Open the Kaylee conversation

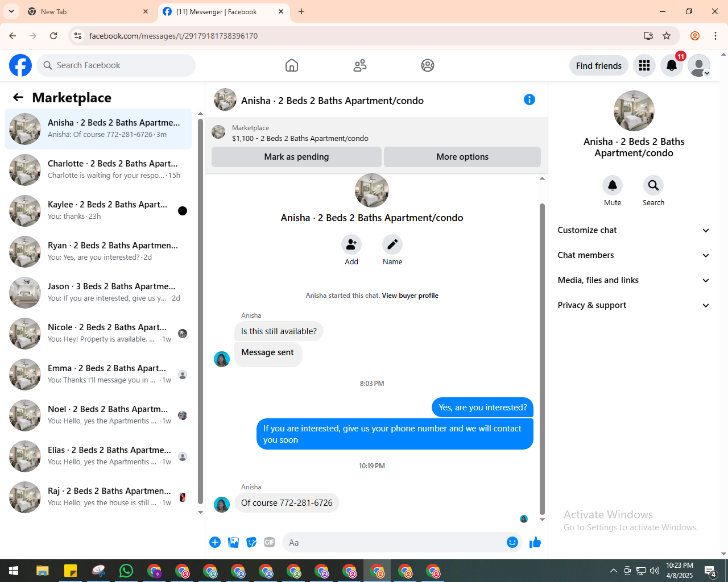(x=98, y=211)
